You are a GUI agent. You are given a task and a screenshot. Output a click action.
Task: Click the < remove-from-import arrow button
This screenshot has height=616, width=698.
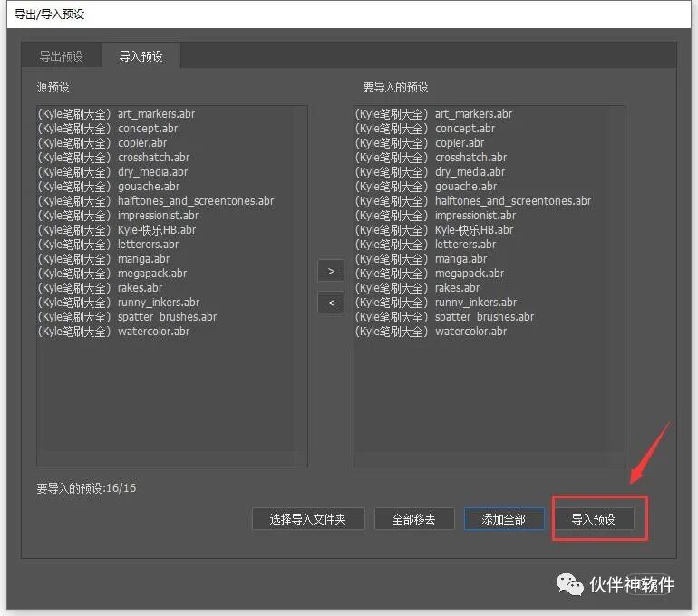coord(331,303)
